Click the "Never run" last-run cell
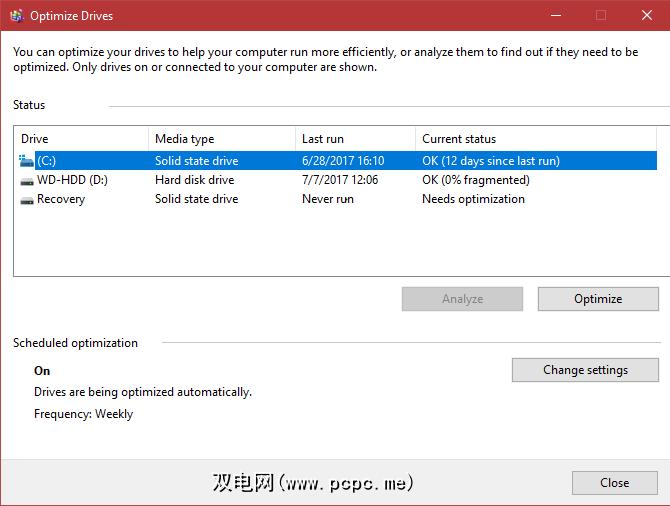The height and width of the screenshot is (506, 670). 328,199
